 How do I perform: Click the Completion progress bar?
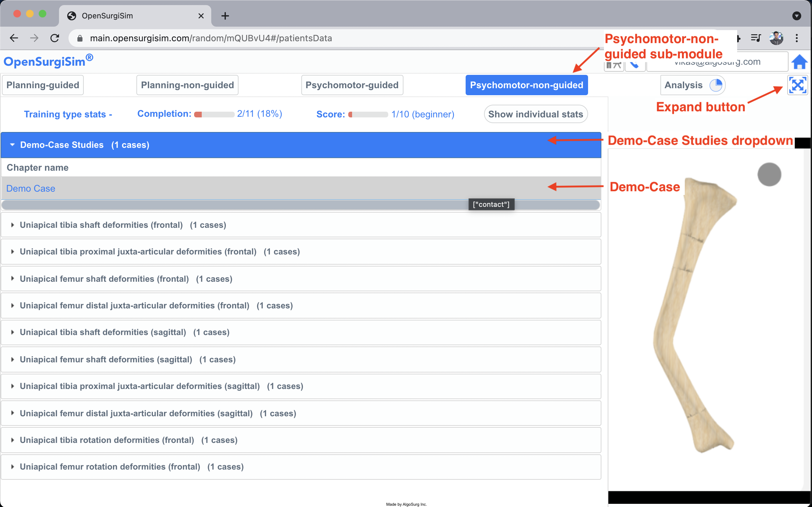point(214,115)
